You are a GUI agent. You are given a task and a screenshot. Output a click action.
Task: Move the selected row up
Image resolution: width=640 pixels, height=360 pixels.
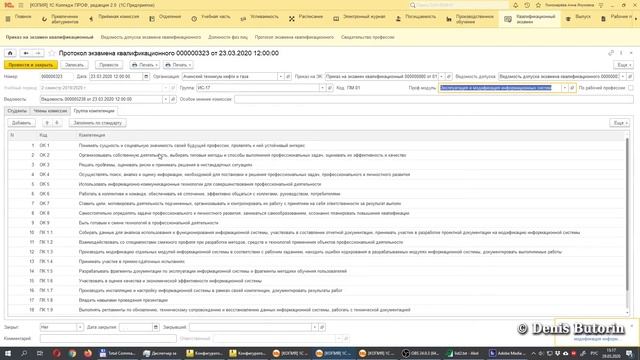tap(47, 123)
